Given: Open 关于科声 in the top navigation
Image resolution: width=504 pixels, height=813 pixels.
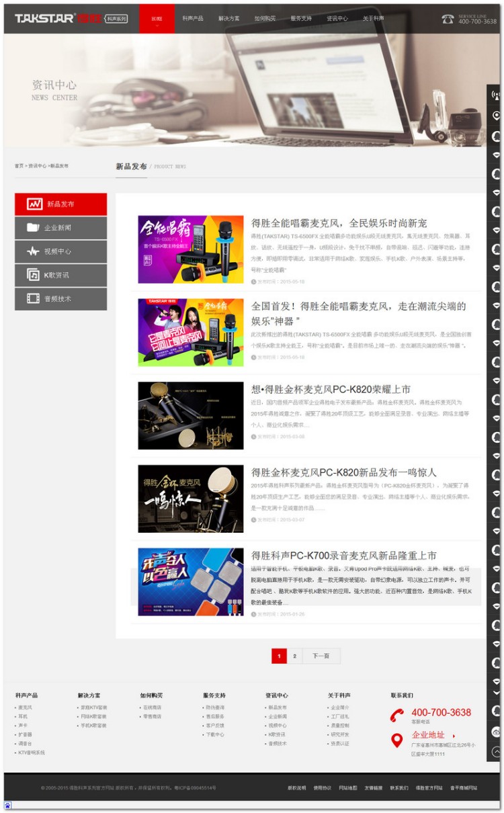Looking at the screenshot, I should (374, 18).
